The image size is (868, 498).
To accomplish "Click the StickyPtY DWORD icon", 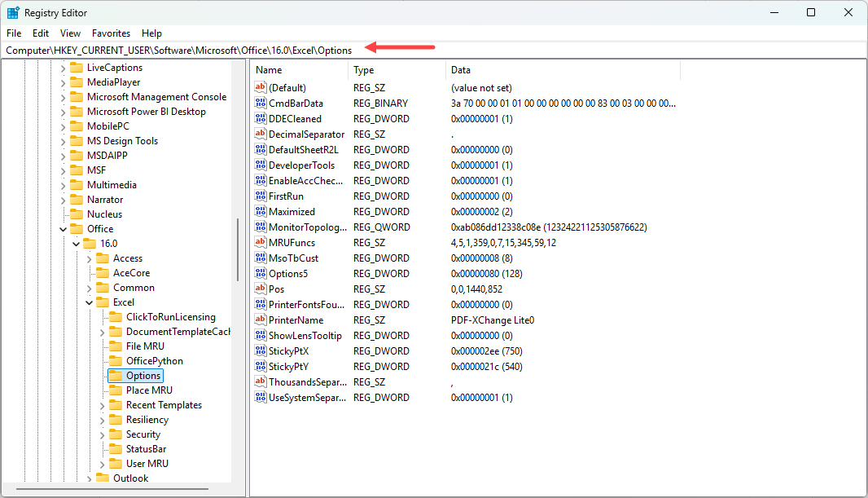I will click(261, 366).
